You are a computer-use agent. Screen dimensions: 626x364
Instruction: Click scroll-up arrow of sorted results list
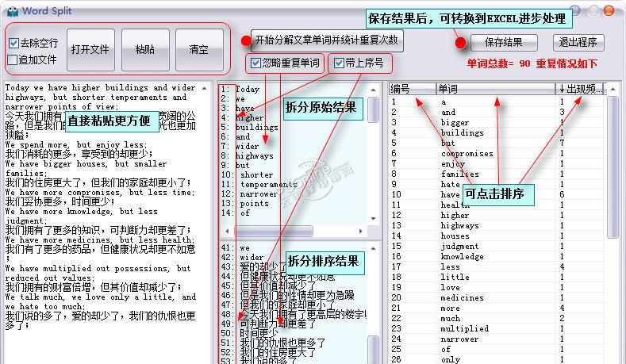373,248
